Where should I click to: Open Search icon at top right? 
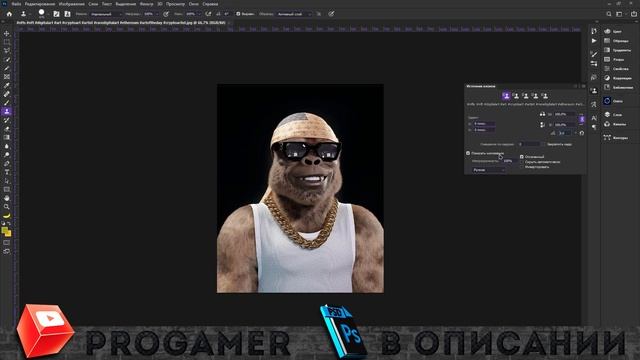pos(609,14)
